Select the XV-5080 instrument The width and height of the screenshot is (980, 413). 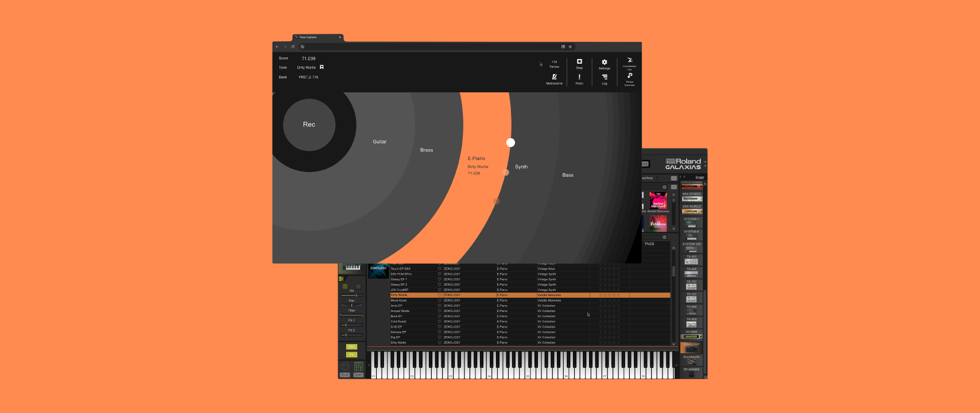(691, 335)
